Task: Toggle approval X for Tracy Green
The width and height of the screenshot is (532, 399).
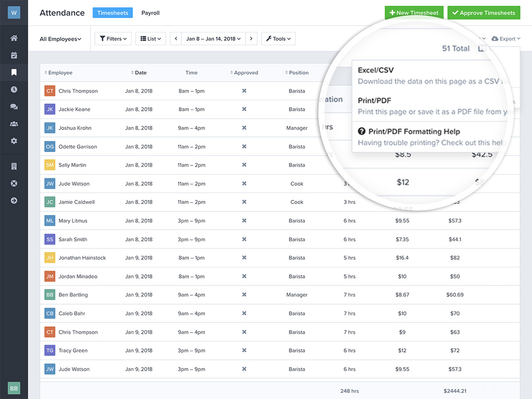Action: pyautogui.click(x=244, y=350)
